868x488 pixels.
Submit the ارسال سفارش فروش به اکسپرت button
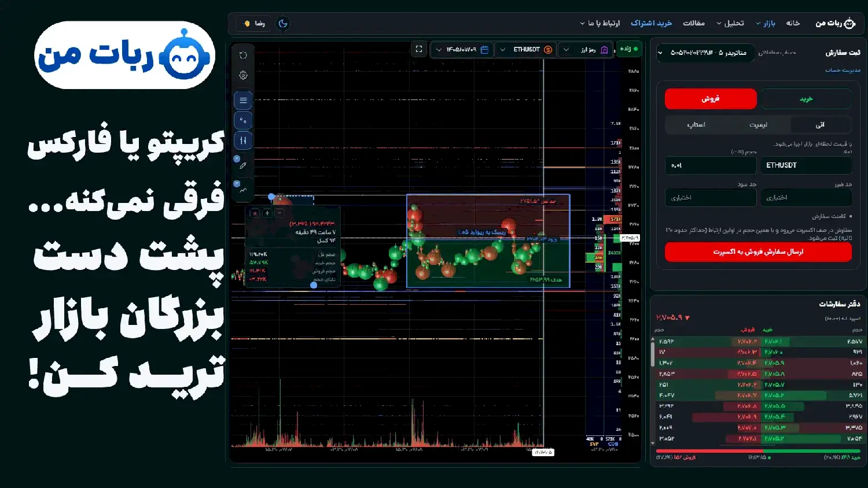coord(758,252)
